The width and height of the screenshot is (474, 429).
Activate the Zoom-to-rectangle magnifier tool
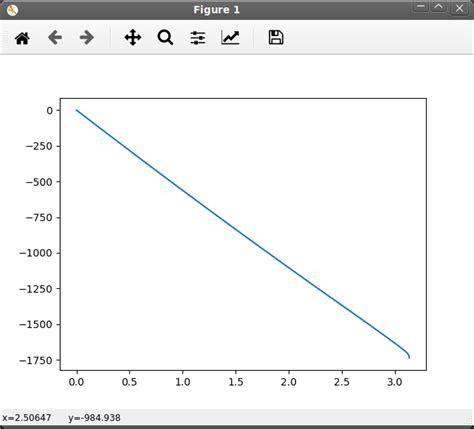click(x=165, y=38)
